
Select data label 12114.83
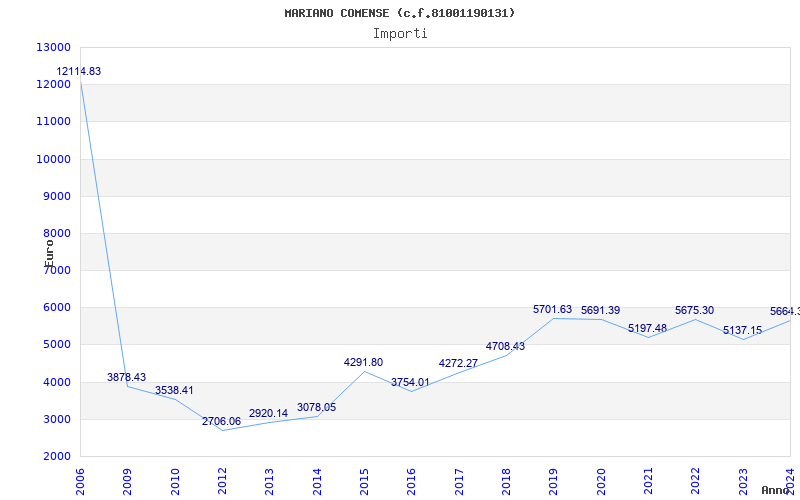pos(79,71)
